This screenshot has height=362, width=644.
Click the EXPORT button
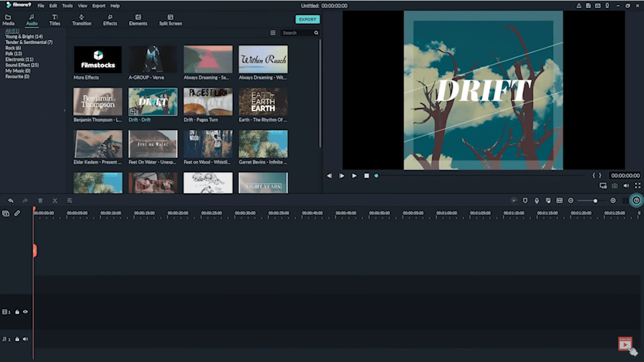point(307,19)
